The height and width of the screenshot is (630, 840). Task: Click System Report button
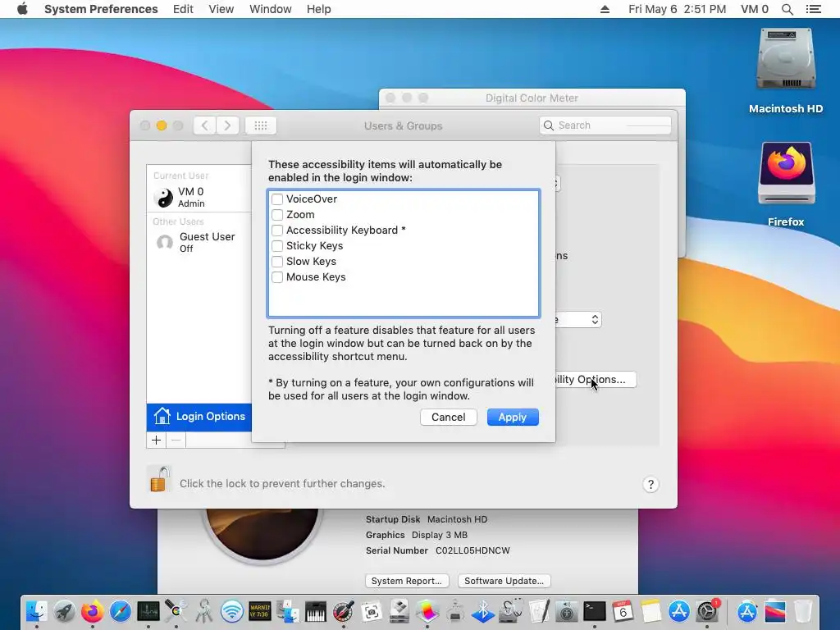coord(407,581)
